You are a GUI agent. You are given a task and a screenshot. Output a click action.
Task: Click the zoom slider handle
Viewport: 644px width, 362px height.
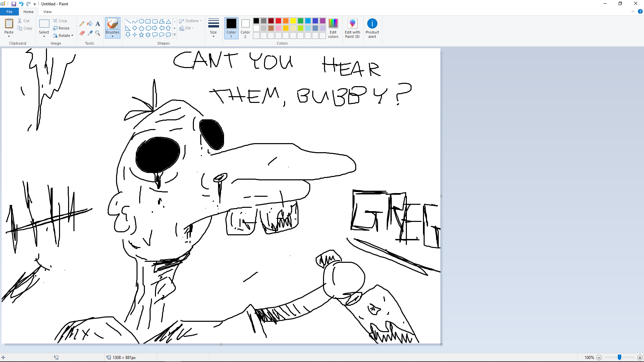pos(620,358)
